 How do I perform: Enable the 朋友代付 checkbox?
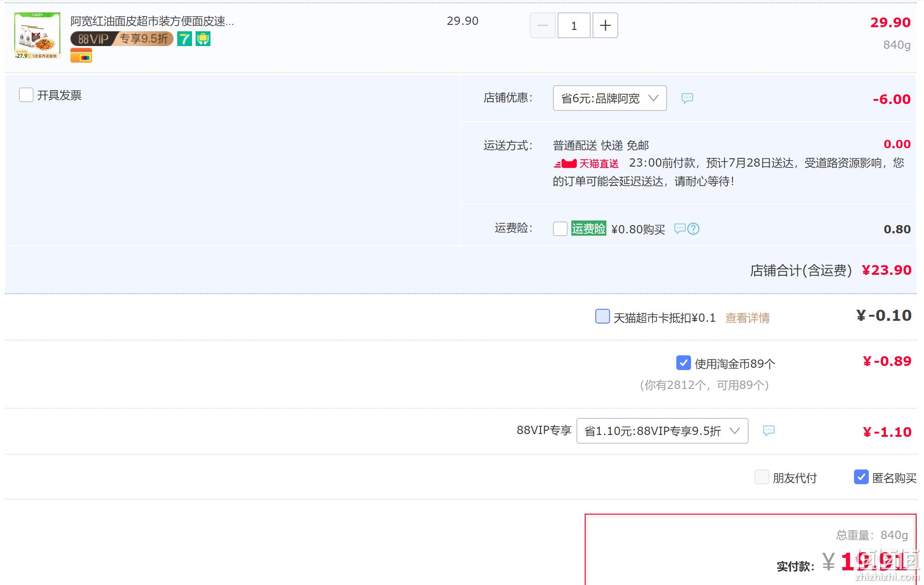pyautogui.click(x=762, y=477)
